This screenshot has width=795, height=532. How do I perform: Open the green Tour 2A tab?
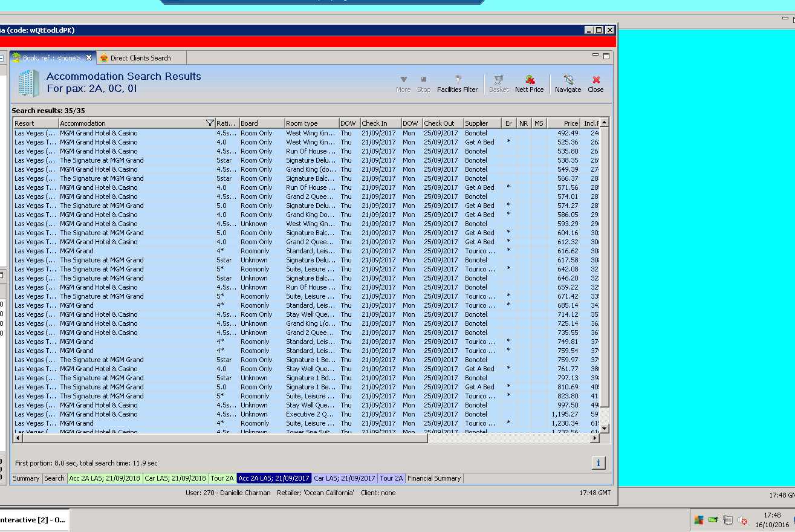tap(222, 478)
